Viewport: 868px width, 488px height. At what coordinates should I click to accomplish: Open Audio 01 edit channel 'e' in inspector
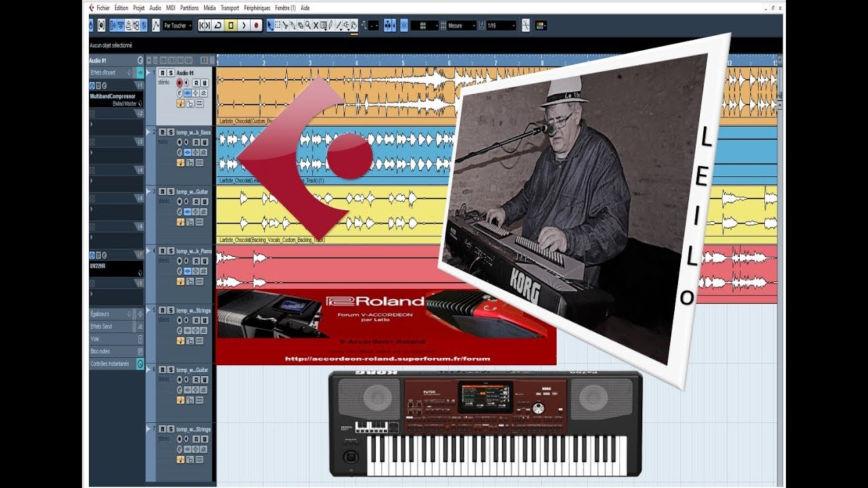140,60
